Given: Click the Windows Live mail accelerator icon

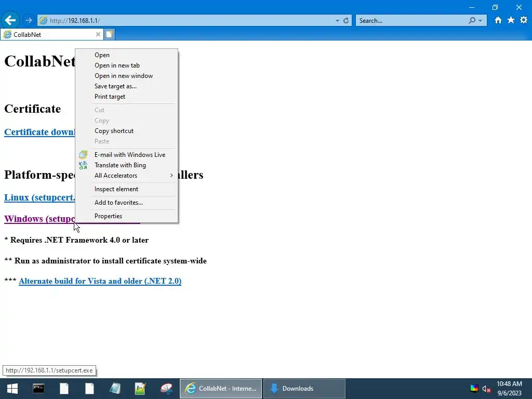Looking at the screenshot, I should (83, 155).
